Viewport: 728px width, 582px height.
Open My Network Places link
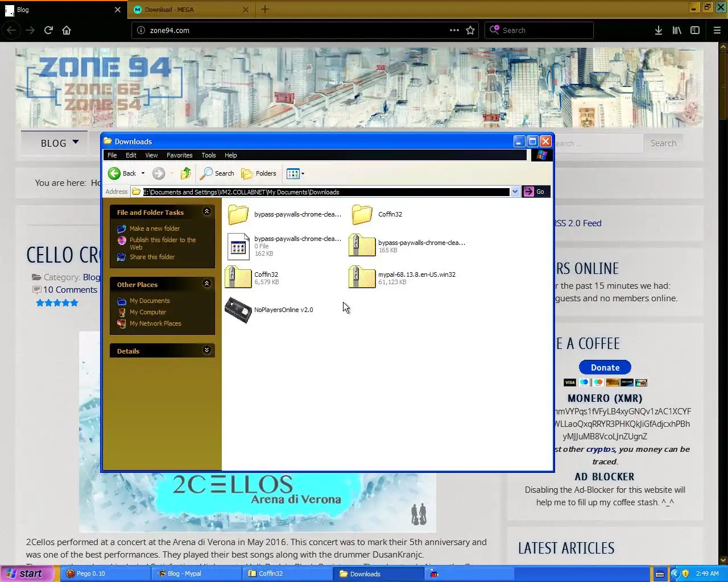(155, 323)
